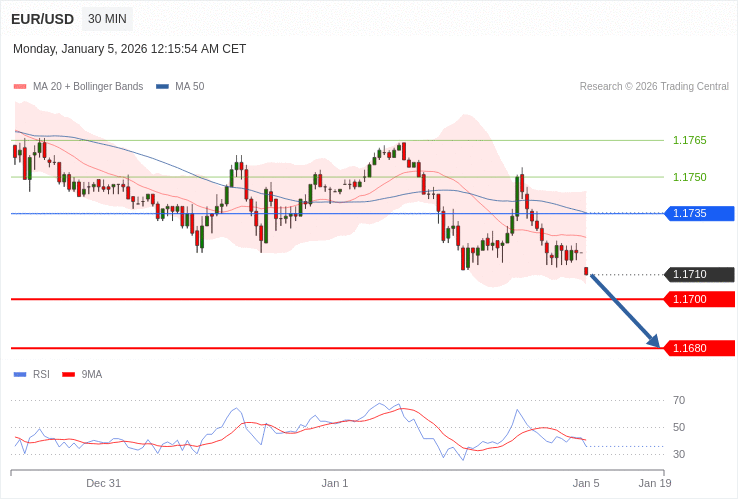Select the 30 MIN timeframe badge
Screen dimensions: 738x500
click(107, 19)
